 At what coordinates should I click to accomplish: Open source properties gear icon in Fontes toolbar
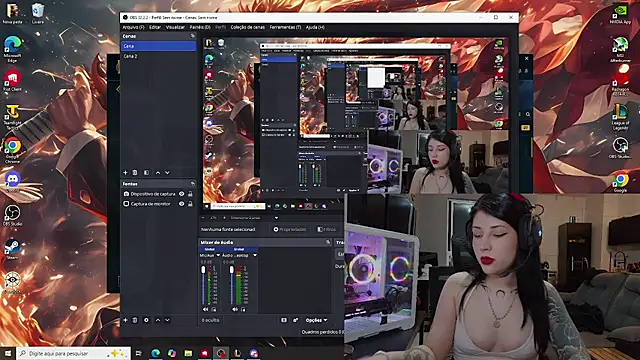pos(146,320)
